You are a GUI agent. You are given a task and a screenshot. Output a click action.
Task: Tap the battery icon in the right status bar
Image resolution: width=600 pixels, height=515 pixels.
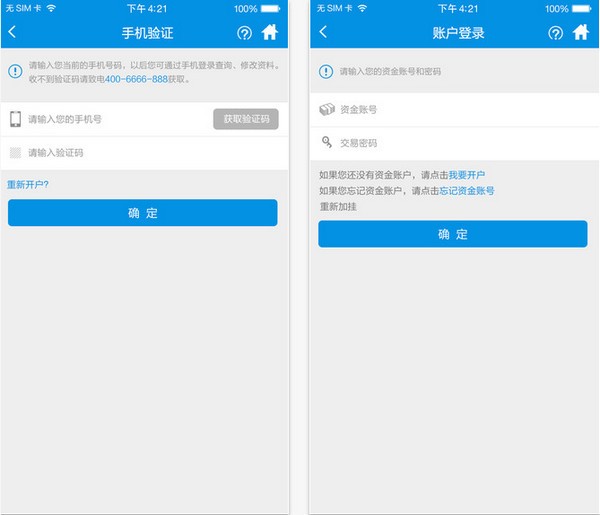[x=582, y=8]
